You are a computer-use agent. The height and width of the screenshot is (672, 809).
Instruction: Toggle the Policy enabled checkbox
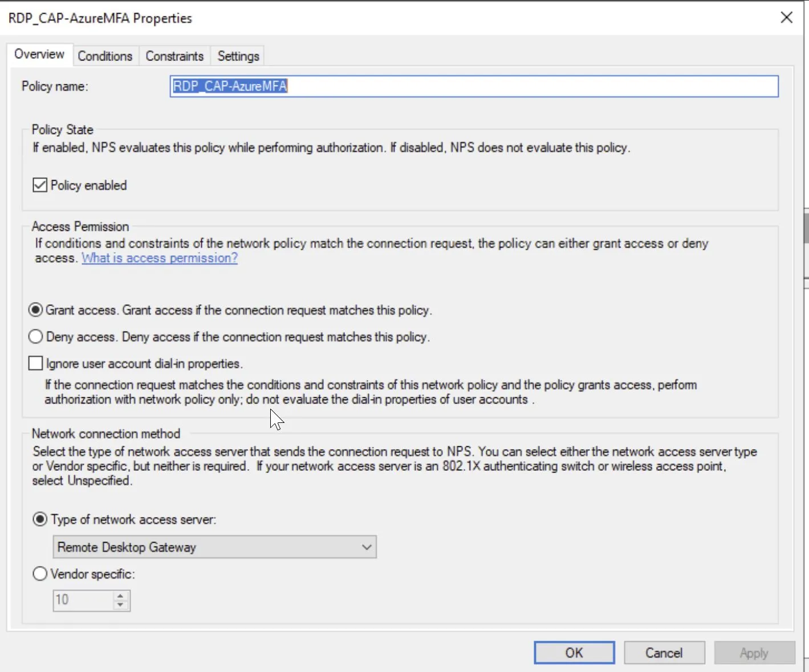[40, 185]
